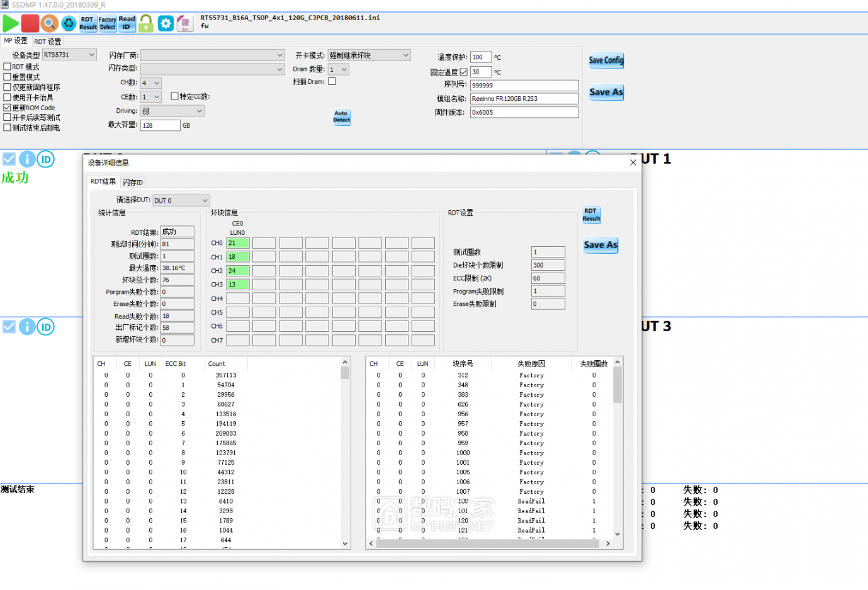Stop the test with the red square icon
This screenshot has height=590, width=868.
(x=30, y=23)
